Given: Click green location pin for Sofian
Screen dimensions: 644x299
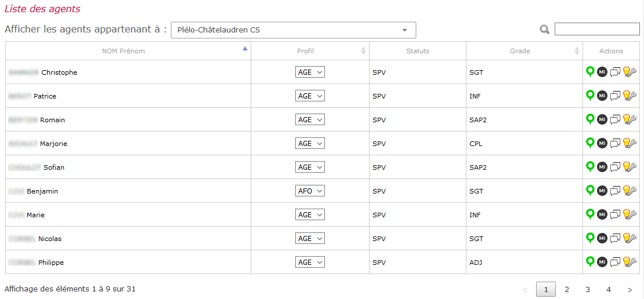Looking at the screenshot, I should click(x=590, y=166).
